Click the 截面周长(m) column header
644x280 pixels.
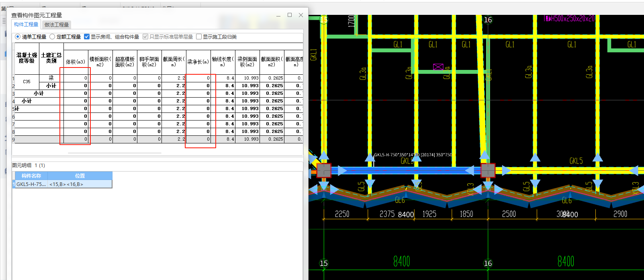(x=174, y=62)
